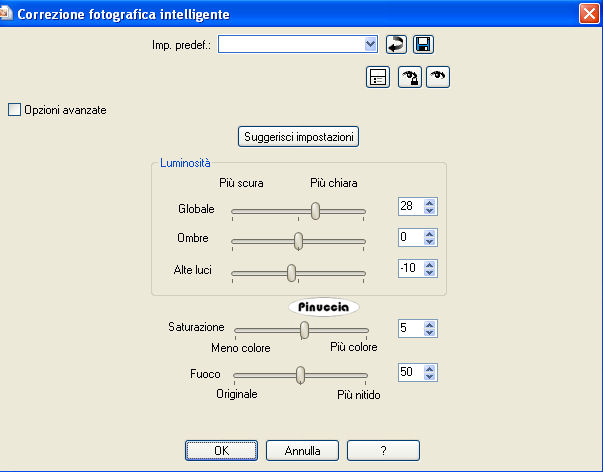Image resolution: width=603 pixels, height=472 pixels.
Task: Click the Saturazione value field showing 5
Action: click(x=411, y=329)
